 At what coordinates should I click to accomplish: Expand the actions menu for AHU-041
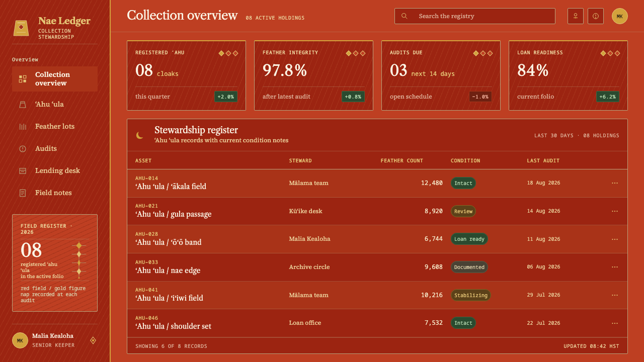(x=615, y=295)
